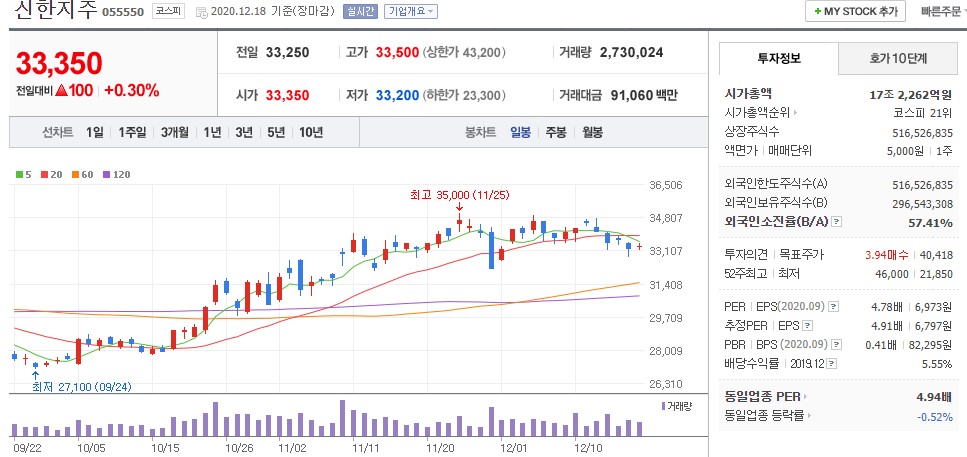
Task: Click 고가 33,500 value
Action: pyautogui.click(x=397, y=52)
